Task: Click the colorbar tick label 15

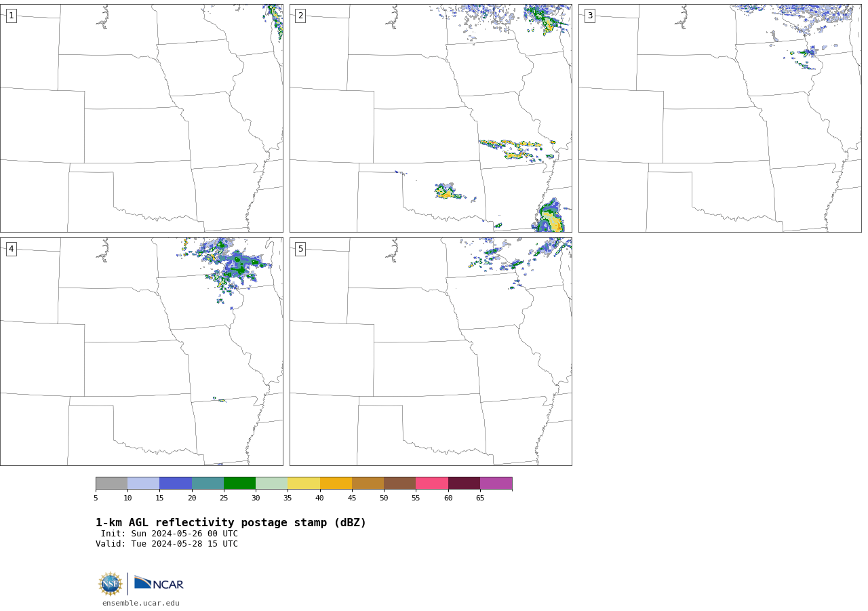Action: 159,498
